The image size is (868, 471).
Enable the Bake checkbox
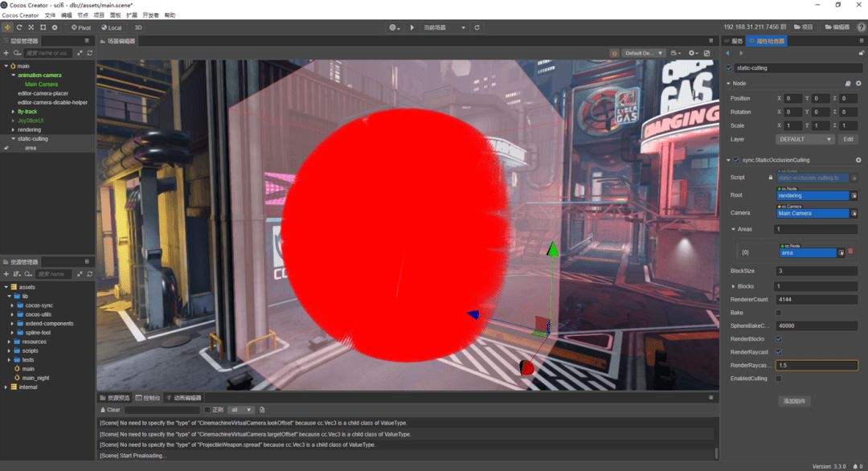coord(778,313)
